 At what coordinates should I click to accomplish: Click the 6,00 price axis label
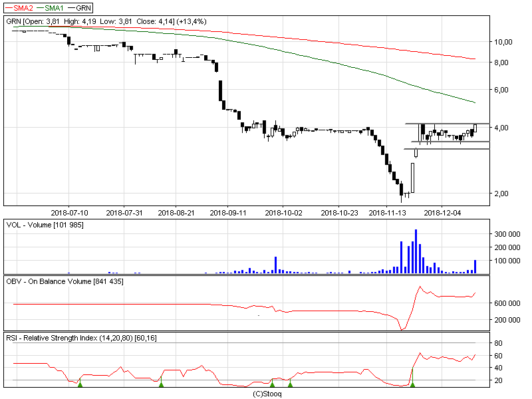coord(501,90)
